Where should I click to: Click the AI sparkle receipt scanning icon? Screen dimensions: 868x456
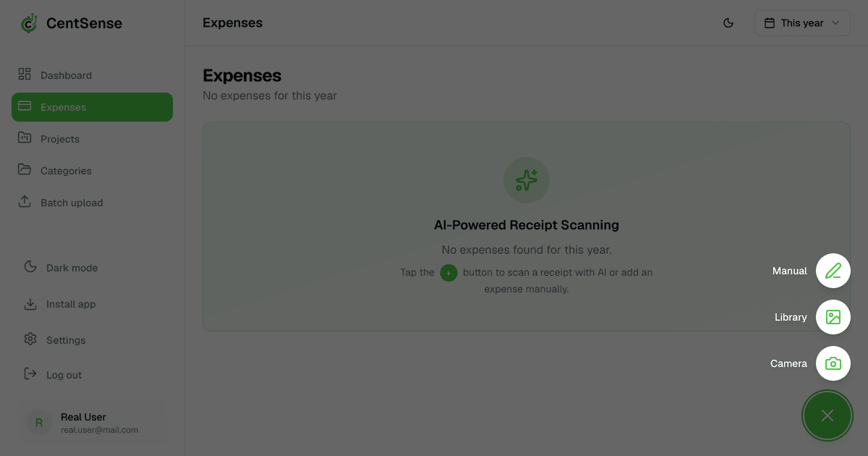526,180
